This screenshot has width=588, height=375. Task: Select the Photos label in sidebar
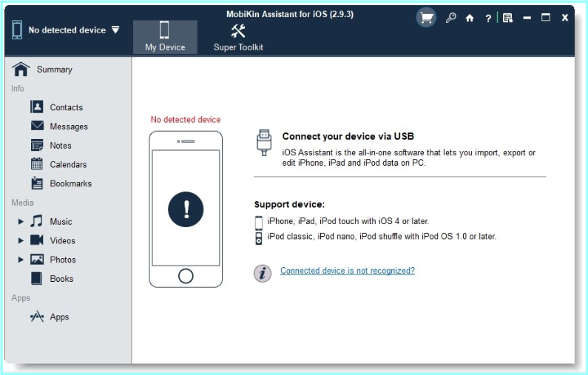pos(63,260)
